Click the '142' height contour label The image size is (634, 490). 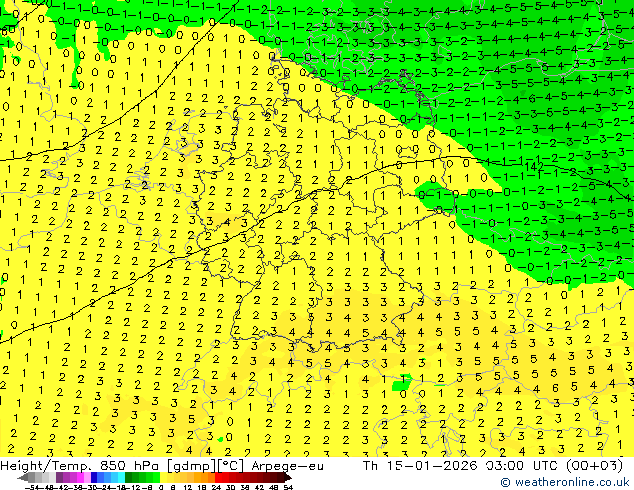point(534,166)
